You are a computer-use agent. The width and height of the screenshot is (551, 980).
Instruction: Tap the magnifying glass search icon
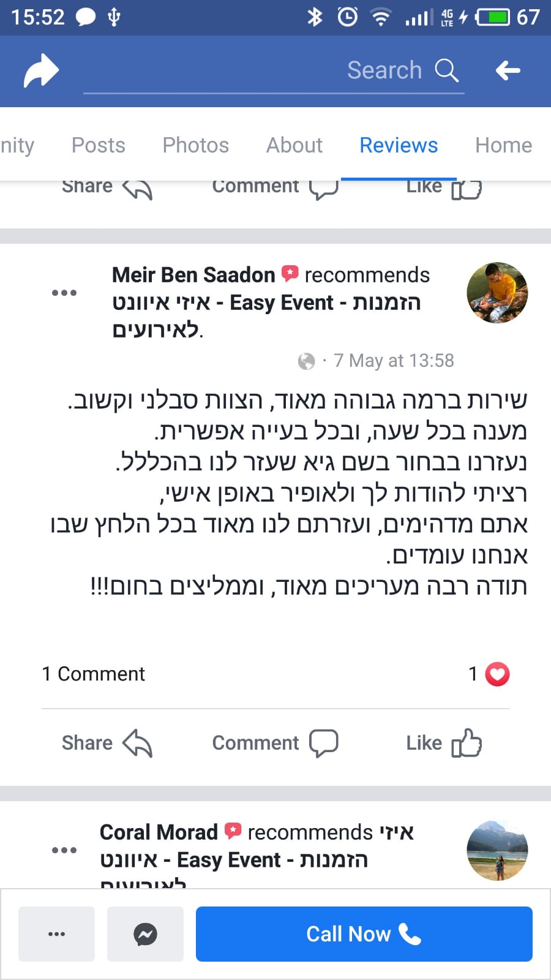pos(446,70)
